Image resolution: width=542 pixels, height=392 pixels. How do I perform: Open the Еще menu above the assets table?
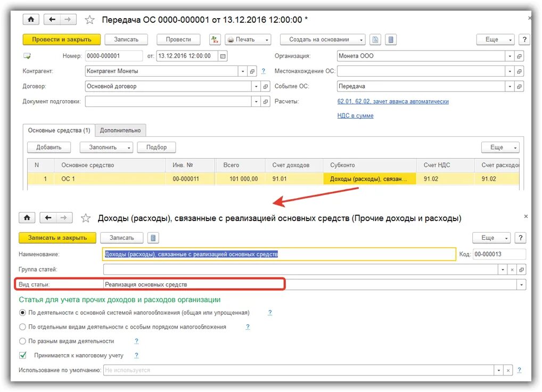(500, 147)
